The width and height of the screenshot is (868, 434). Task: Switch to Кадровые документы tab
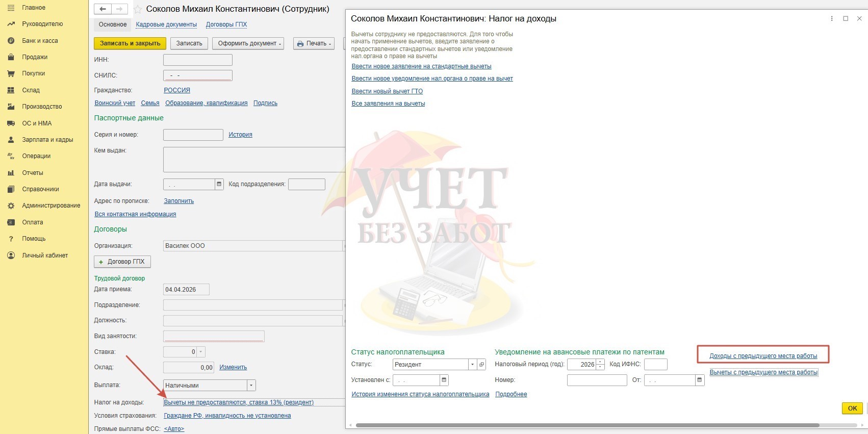coord(166,24)
